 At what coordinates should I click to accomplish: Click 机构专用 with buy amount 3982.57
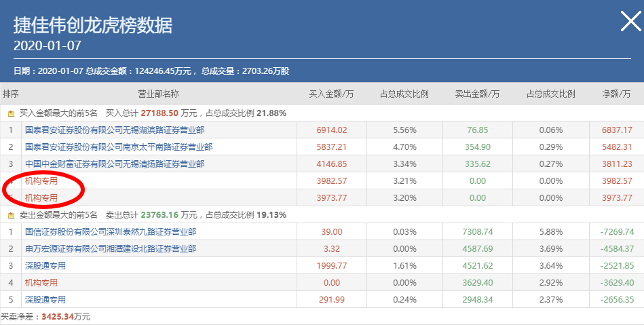pyautogui.click(x=41, y=181)
